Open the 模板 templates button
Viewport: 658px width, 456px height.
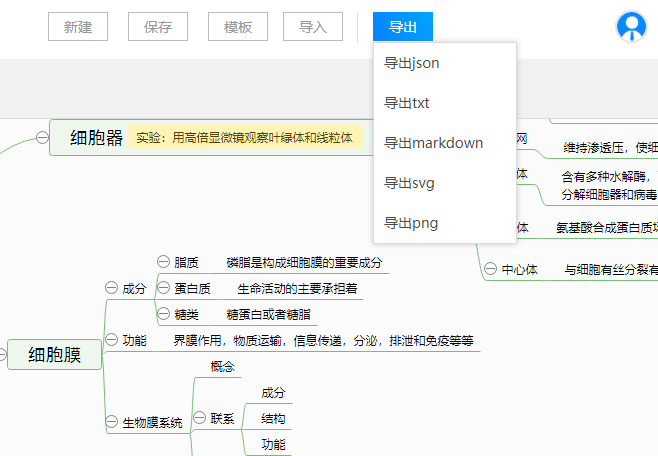[x=238, y=27]
